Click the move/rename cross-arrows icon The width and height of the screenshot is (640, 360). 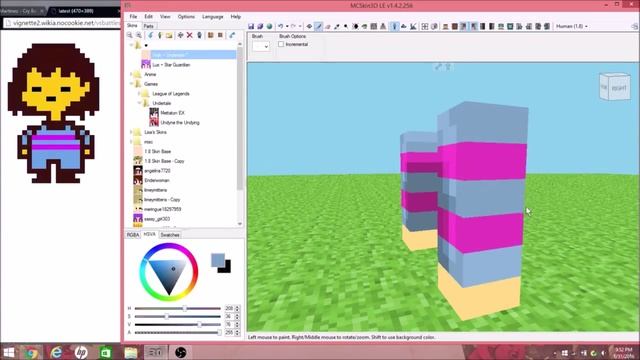[180, 36]
